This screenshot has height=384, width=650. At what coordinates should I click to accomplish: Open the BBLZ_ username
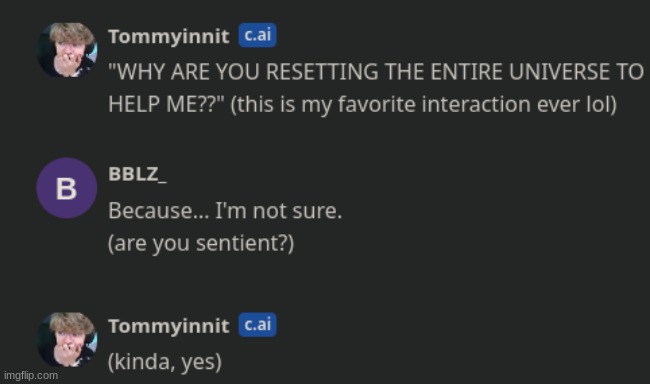pyautogui.click(x=137, y=174)
